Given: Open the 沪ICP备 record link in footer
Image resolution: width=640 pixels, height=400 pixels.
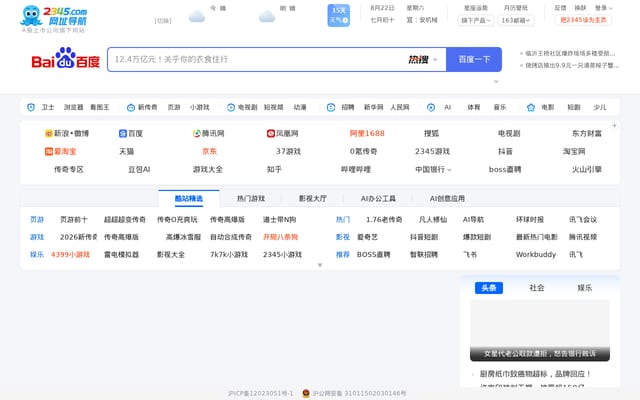Looking at the screenshot, I should pos(260,393).
